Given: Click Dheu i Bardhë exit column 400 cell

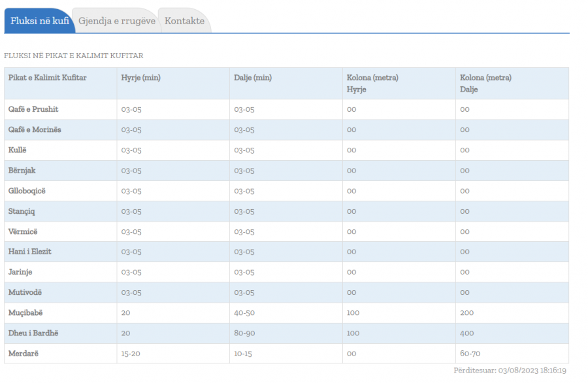Looking at the screenshot, I should pos(512,333).
